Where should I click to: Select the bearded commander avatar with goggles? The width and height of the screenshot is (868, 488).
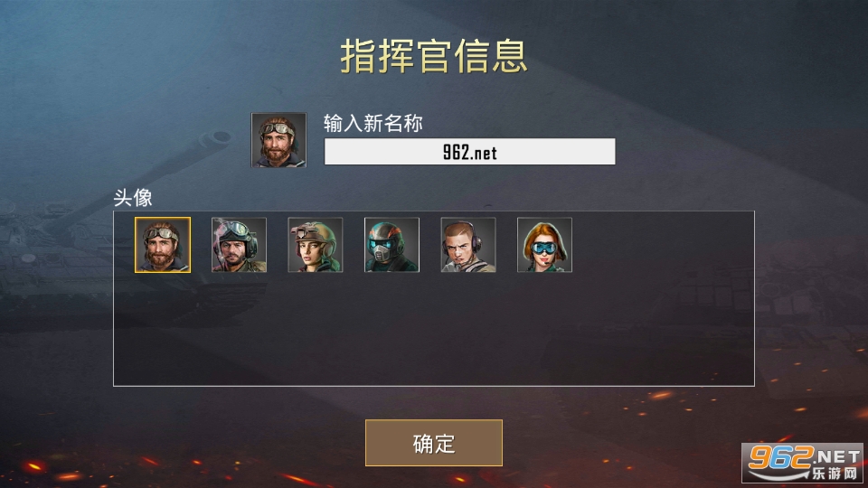tap(163, 245)
